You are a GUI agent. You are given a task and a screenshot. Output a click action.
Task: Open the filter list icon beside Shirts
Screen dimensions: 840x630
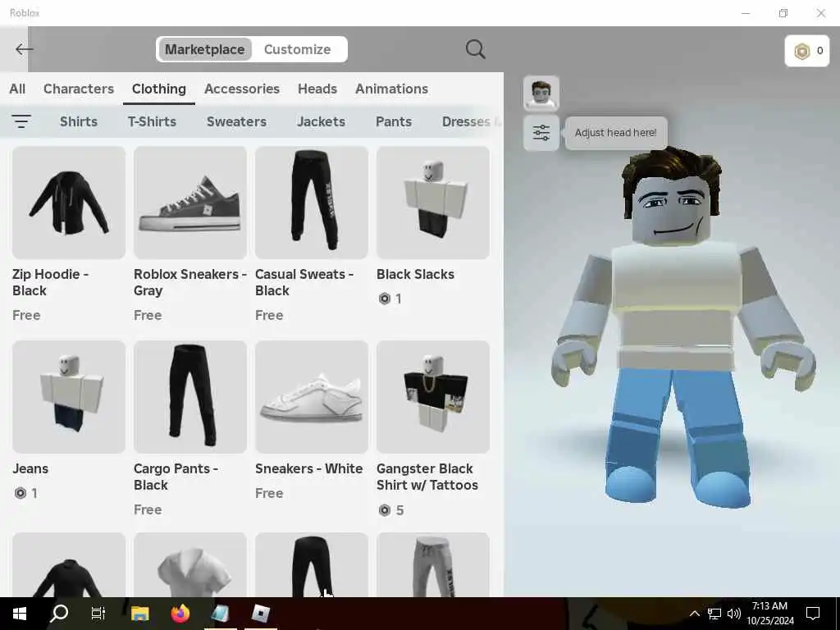click(21, 121)
